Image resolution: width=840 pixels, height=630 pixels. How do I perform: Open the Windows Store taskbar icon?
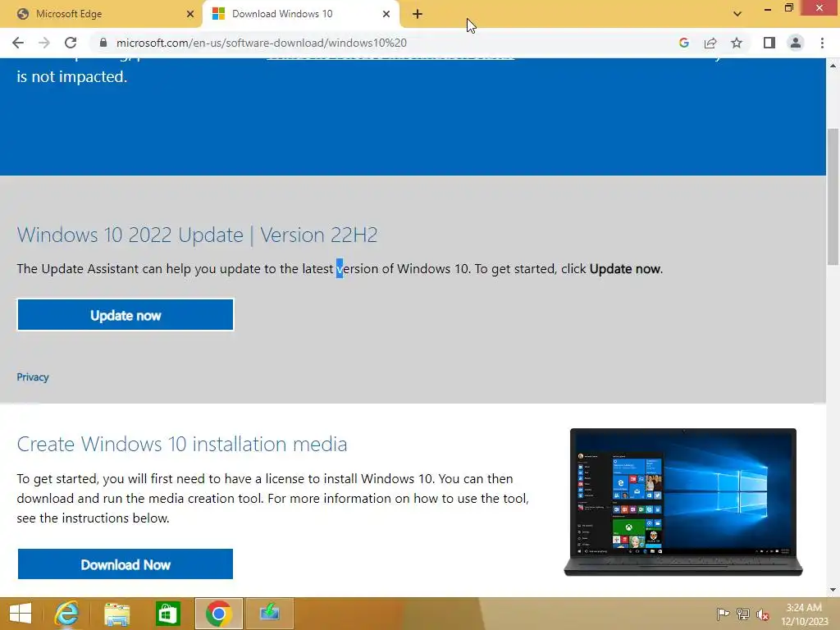point(167,614)
